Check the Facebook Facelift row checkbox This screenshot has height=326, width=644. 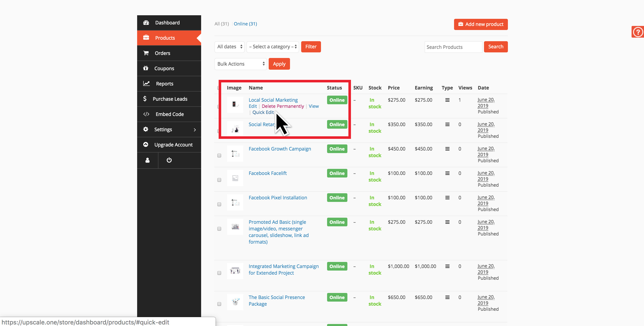[x=219, y=180]
